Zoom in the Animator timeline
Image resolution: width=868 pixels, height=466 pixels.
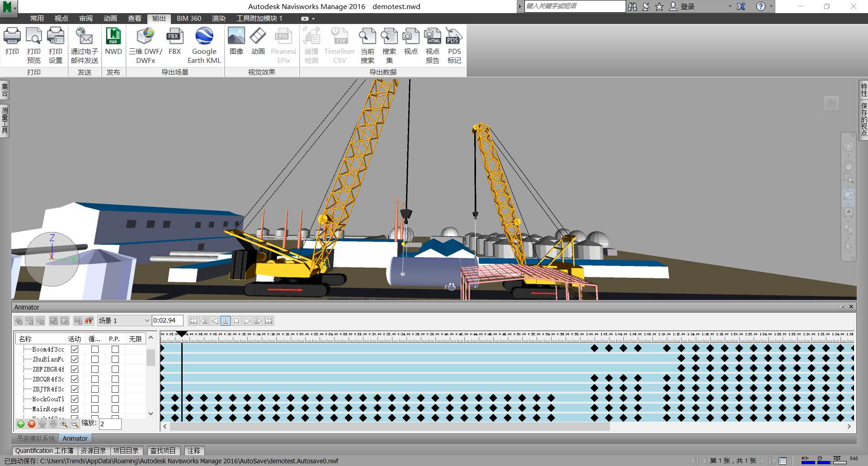pos(64,424)
